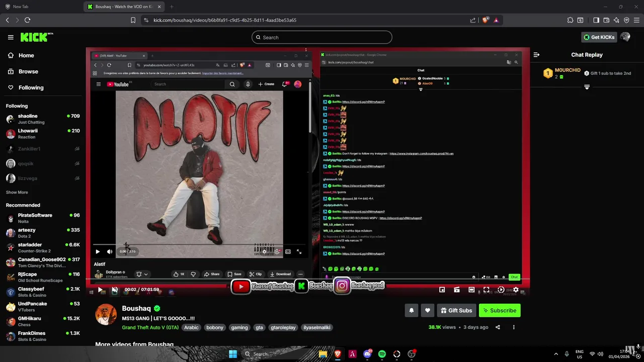The width and height of the screenshot is (644, 362).
Task: Open Spotify from taskbar
Action: (382, 354)
